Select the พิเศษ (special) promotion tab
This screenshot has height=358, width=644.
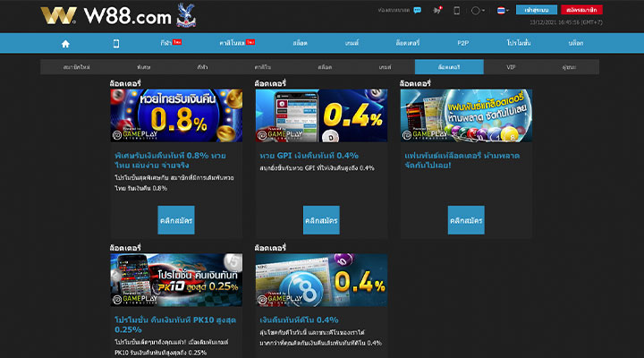coord(143,67)
